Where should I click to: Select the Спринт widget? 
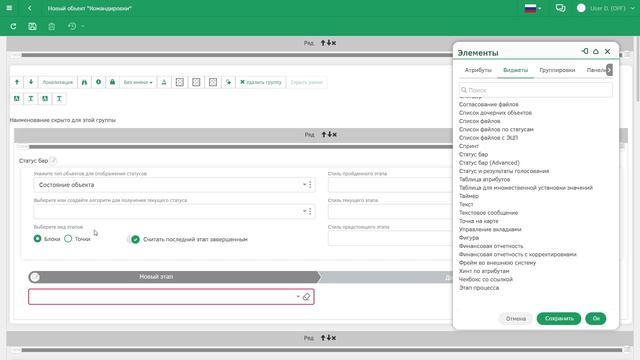(x=469, y=146)
